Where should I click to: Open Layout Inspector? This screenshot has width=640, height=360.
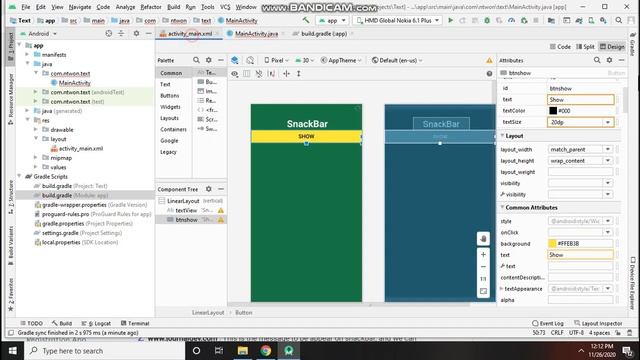pos(598,323)
